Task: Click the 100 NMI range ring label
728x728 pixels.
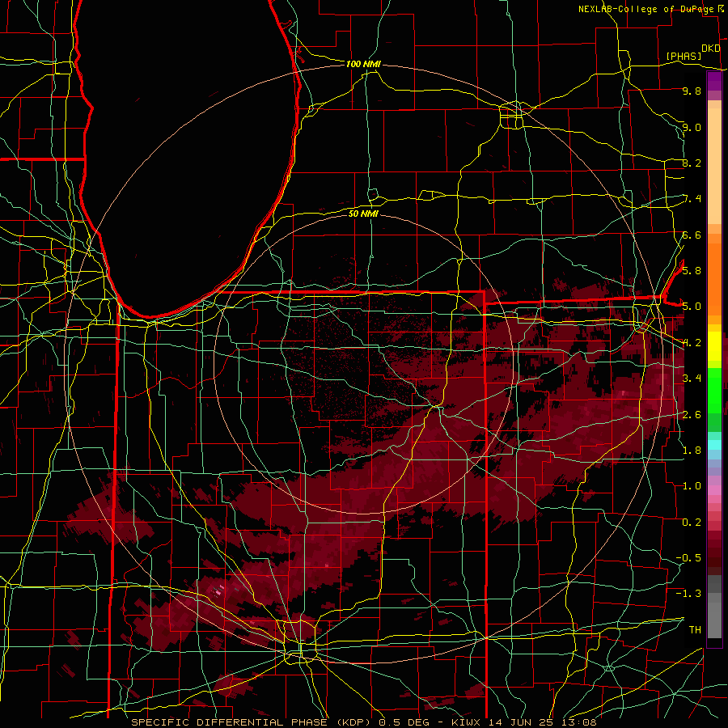Action: pyautogui.click(x=363, y=64)
